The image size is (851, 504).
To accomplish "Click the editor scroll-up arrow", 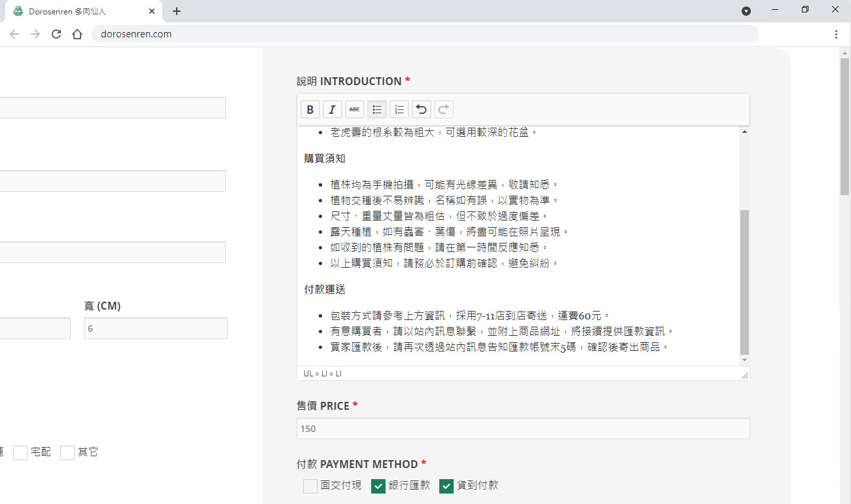I will click(744, 132).
